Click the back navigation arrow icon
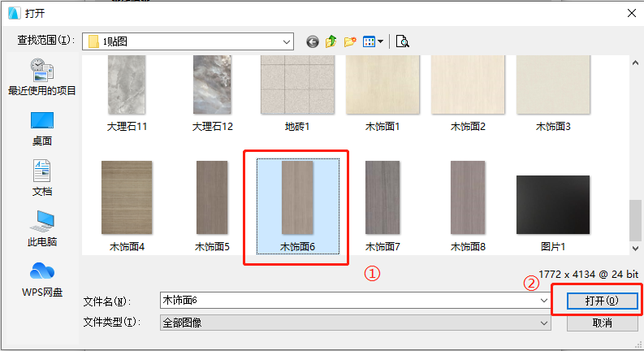 pos(312,41)
